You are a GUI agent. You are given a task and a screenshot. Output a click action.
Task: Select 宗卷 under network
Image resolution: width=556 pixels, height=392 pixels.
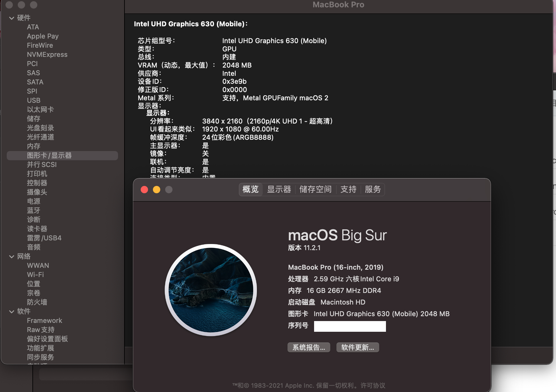click(x=34, y=293)
